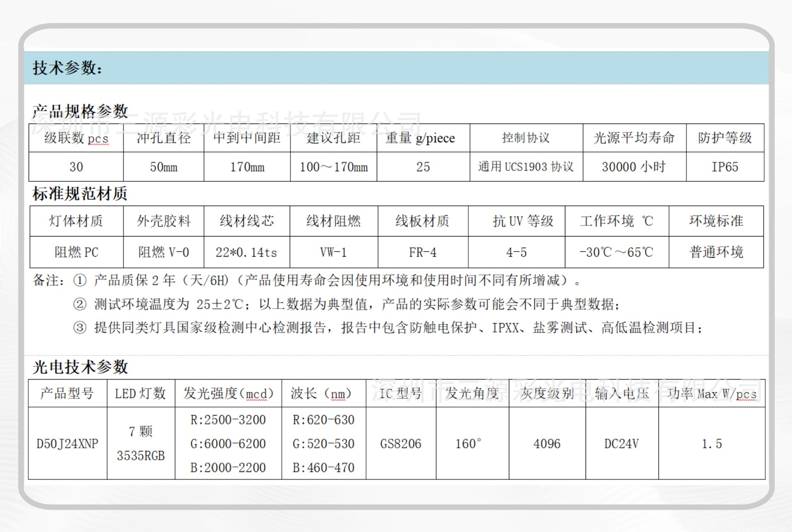This screenshot has height=532, width=792.
Task: Click the VW-1 flame retardant cell
Action: pos(333,252)
